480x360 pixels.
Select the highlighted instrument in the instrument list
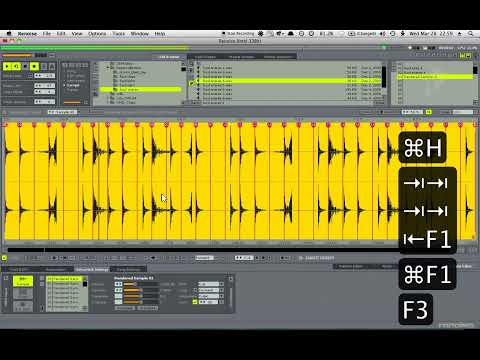tap(435, 77)
